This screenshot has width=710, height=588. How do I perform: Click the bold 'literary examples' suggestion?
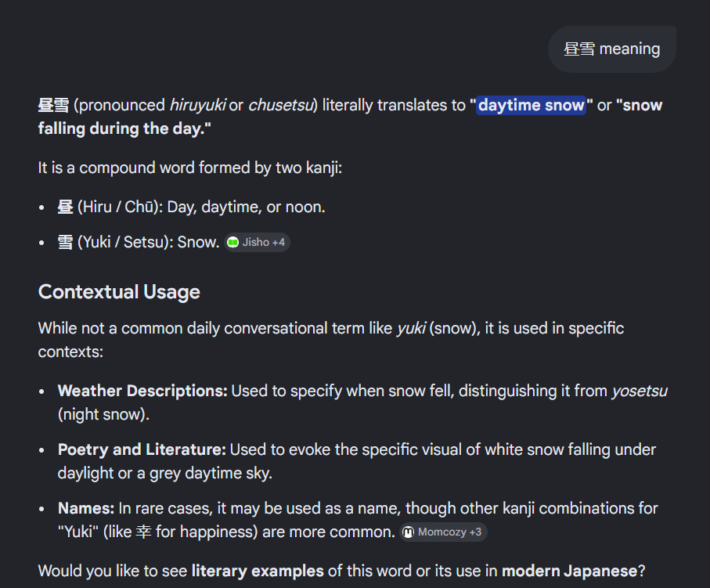(x=257, y=571)
